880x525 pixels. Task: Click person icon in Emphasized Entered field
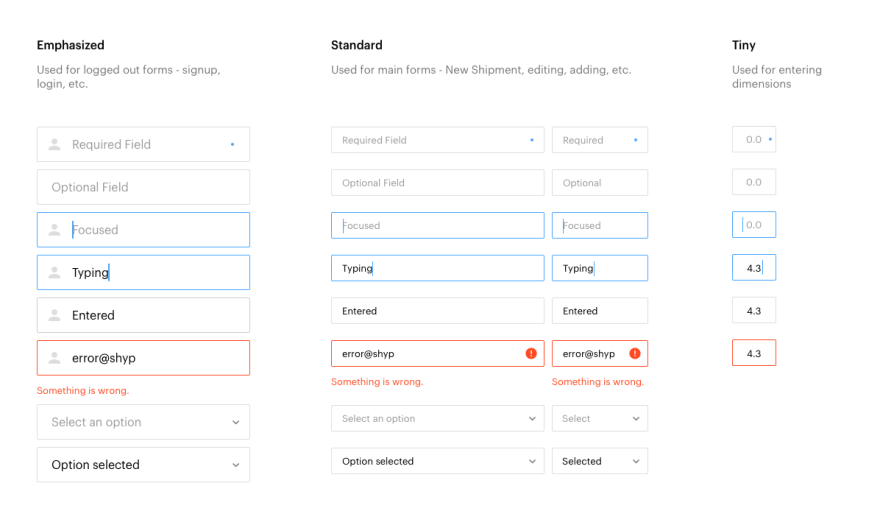pos(54,315)
